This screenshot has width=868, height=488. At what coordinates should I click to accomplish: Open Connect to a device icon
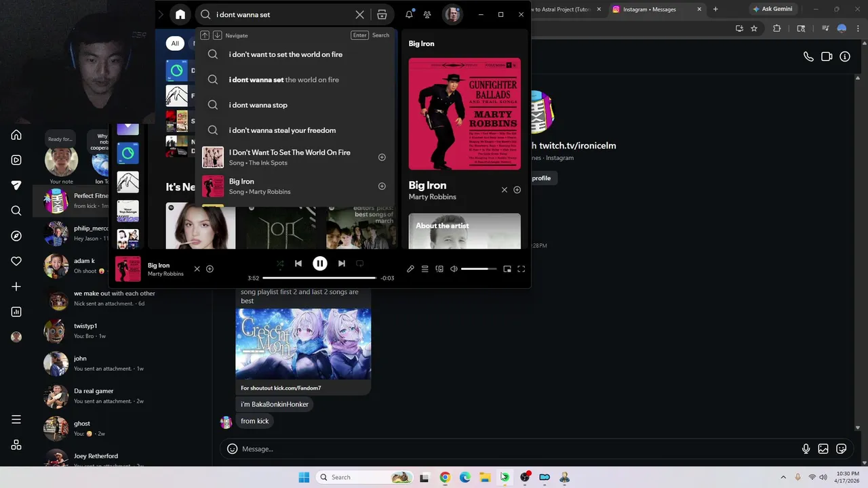click(439, 269)
